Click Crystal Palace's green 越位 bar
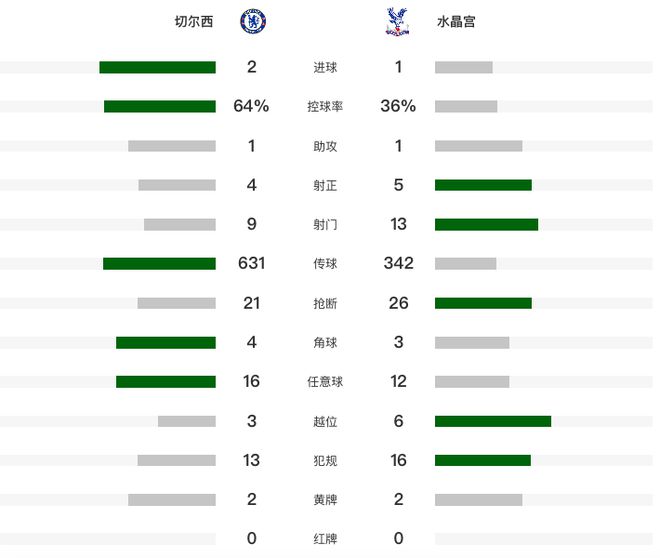 click(x=493, y=421)
